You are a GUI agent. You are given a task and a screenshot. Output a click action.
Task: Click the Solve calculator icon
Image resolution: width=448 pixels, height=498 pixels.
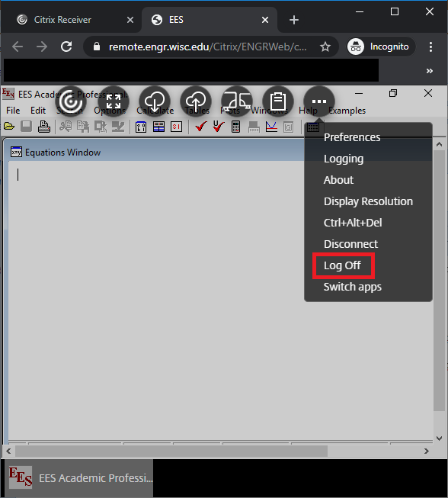pyautogui.click(x=235, y=127)
